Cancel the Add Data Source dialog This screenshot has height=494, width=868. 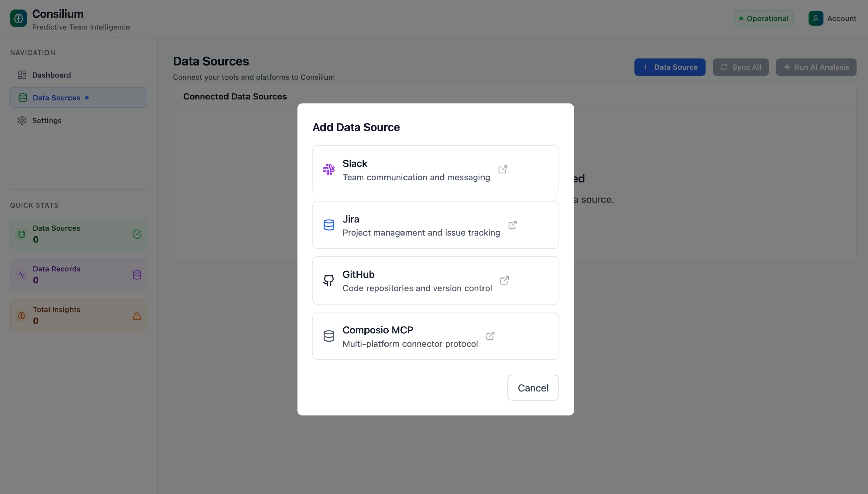pyautogui.click(x=533, y=388)
